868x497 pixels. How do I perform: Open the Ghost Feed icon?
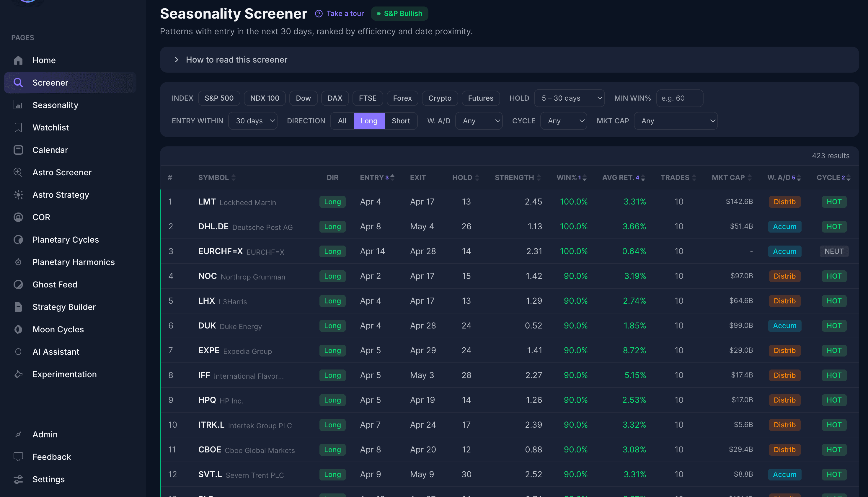[18, 284]
